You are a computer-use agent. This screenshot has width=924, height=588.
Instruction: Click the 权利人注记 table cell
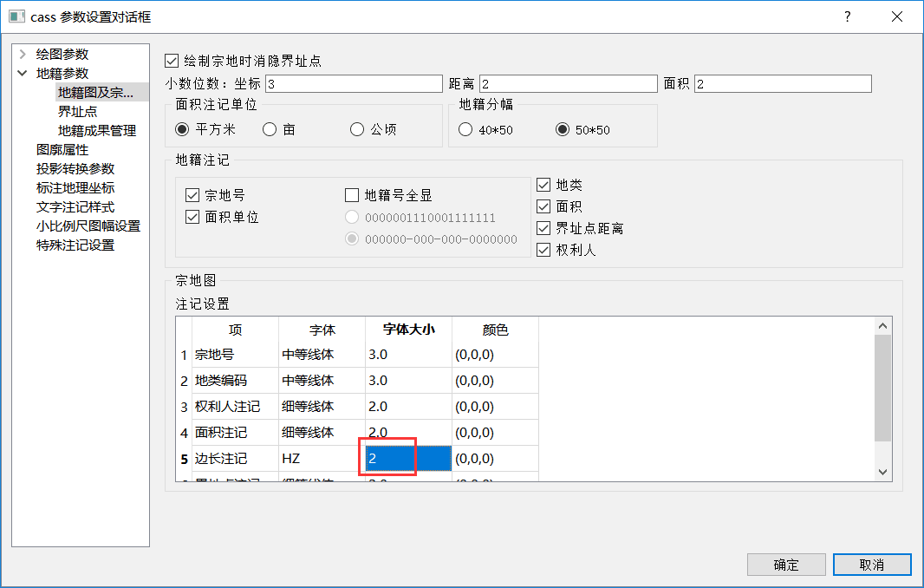[235, 407]
